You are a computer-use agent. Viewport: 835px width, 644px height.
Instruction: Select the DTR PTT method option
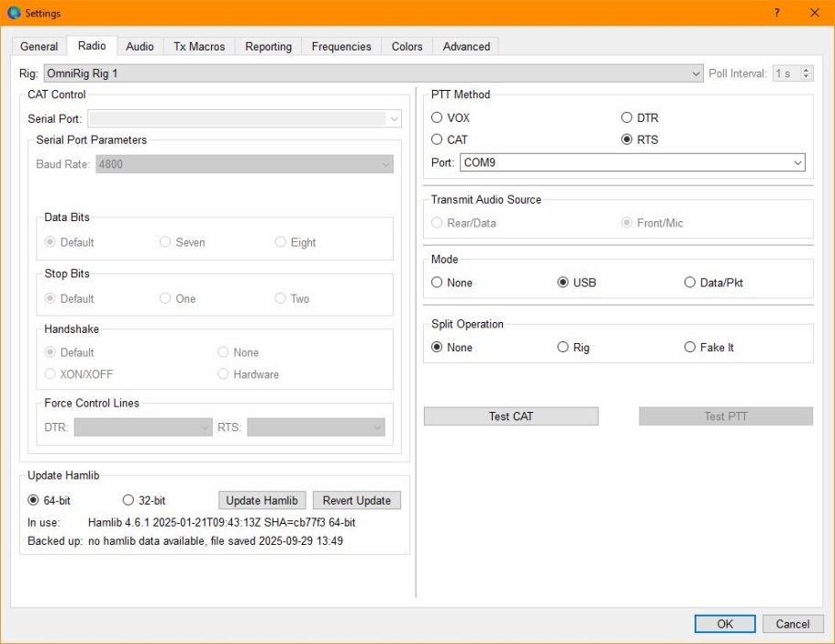point(628,117)
